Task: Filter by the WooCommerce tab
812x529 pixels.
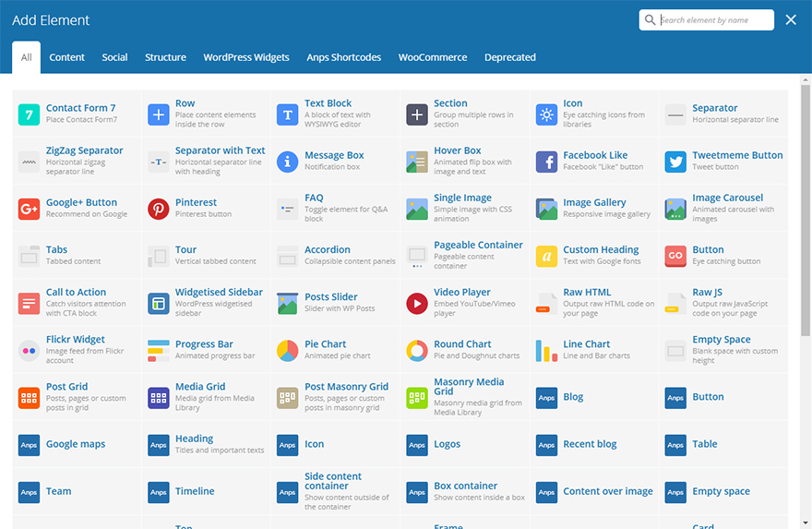Action: [433, 57]
